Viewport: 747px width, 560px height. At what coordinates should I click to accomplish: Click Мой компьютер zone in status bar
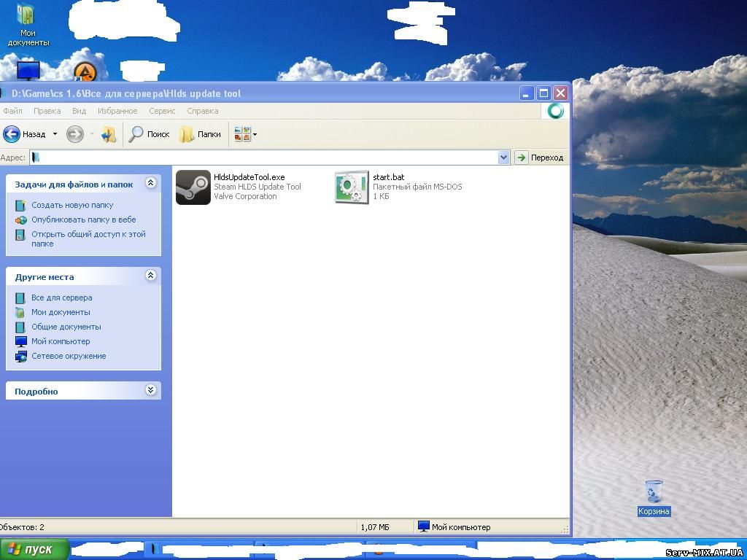point(454,526)
